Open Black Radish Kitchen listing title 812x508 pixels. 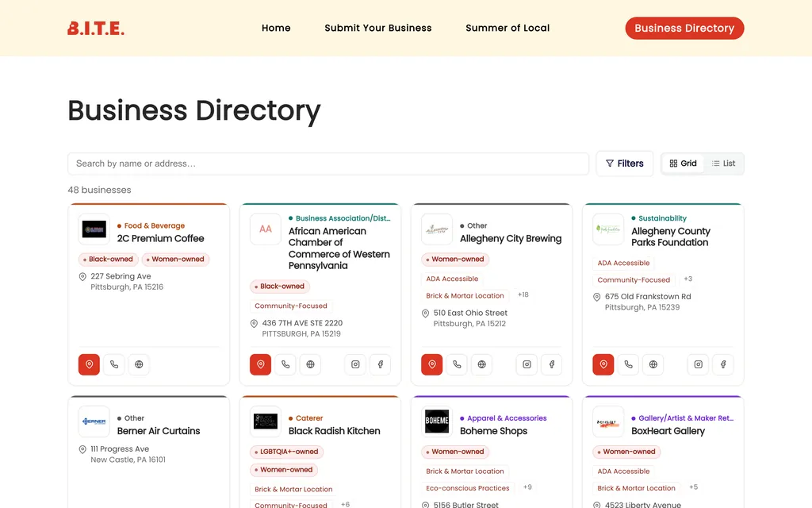334,431
